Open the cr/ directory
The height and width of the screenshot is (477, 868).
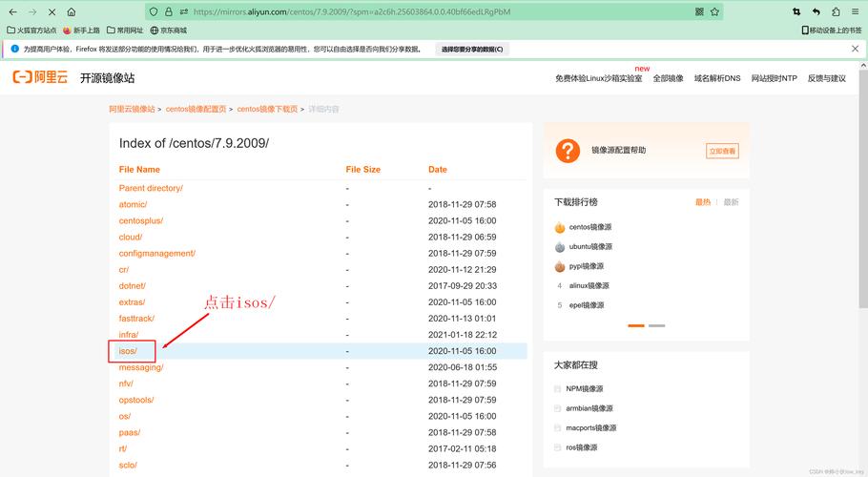(x=124, y=269)
